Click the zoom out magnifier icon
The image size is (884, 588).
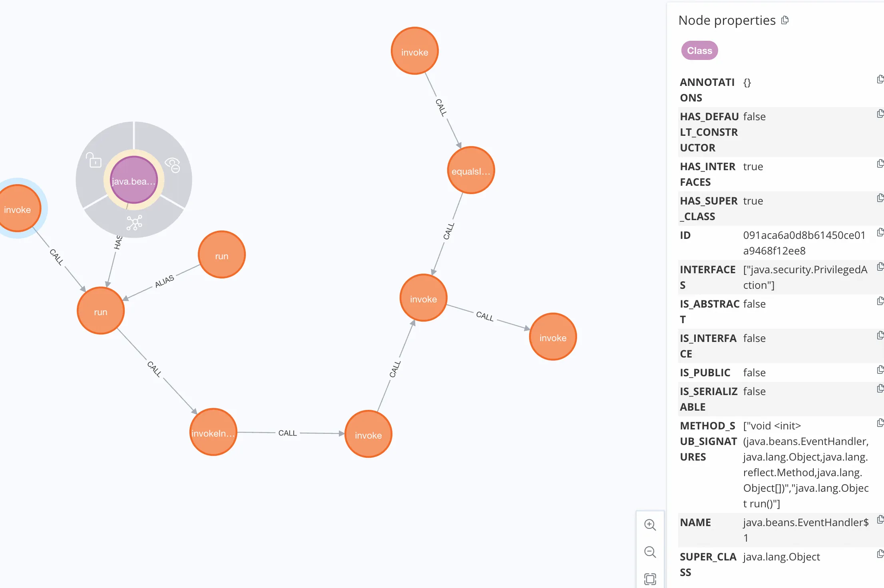(650, 552)
